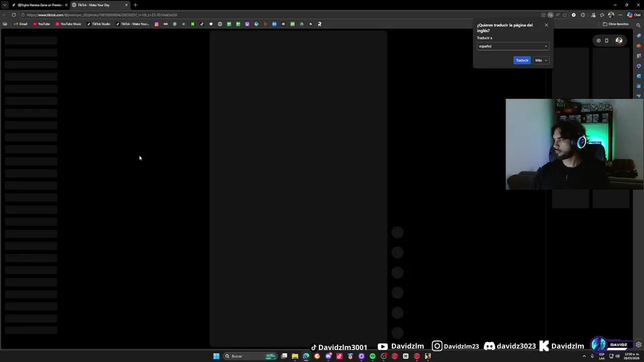Open the YouTube Music bookmark
Viewport: 644px width, 362px height.
tap(68, 24)
